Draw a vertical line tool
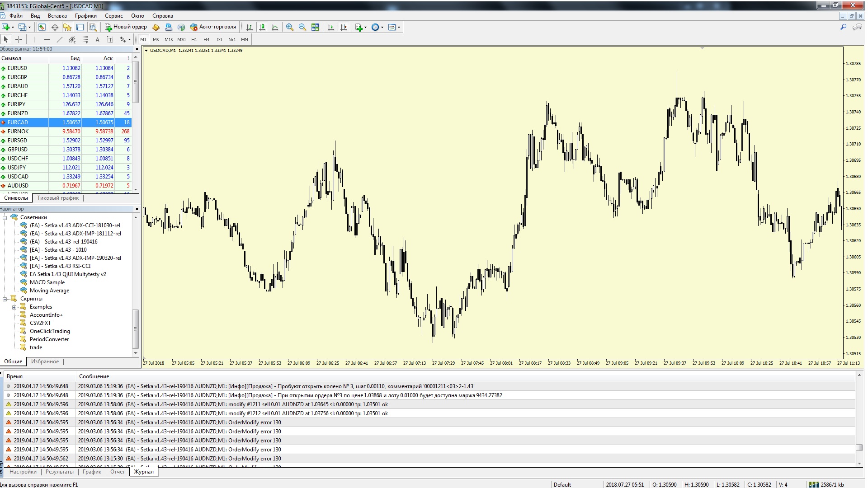This screenshot has width=868, height=488. [x=34, y=39]
